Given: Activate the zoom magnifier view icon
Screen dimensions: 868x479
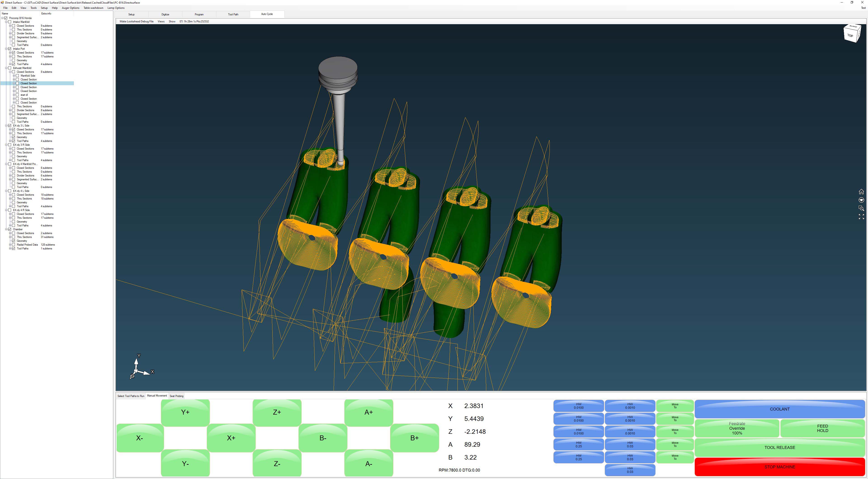Looking at the screenshot, I should (x=861, y=209).
